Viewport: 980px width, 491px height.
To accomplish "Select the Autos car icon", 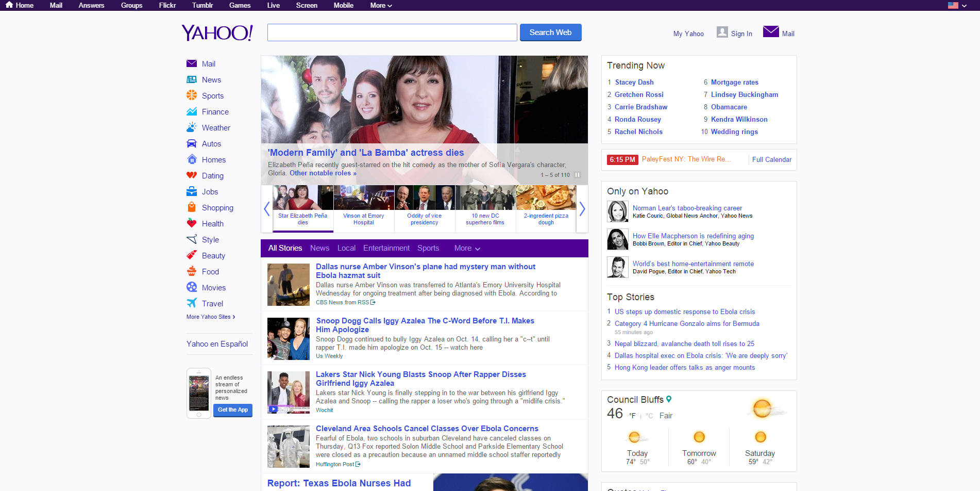I will pyautogui.click(x=192, y=143).
